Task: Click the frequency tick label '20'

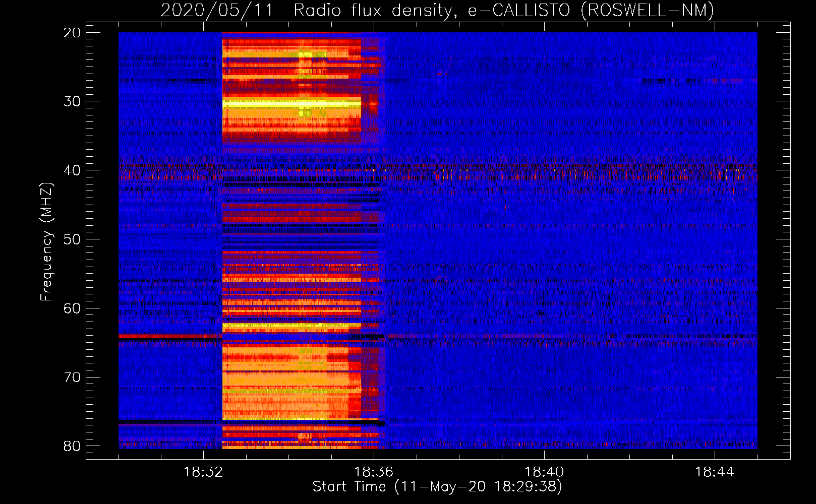Action: click(x=73, y=33)
